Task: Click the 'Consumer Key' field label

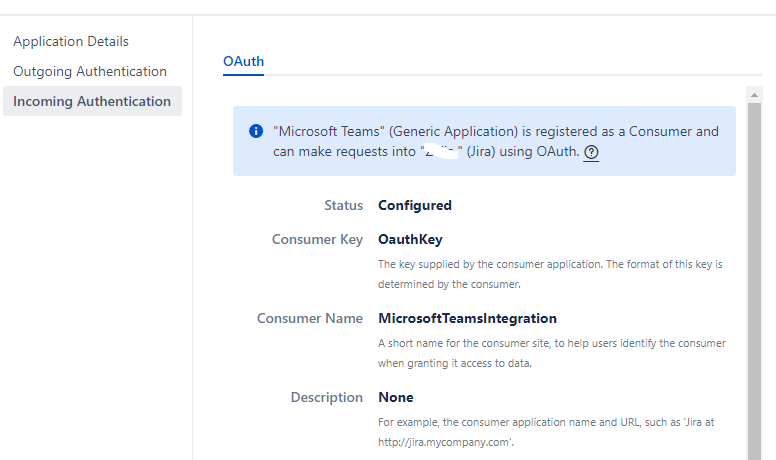Action: coord(317,240)
